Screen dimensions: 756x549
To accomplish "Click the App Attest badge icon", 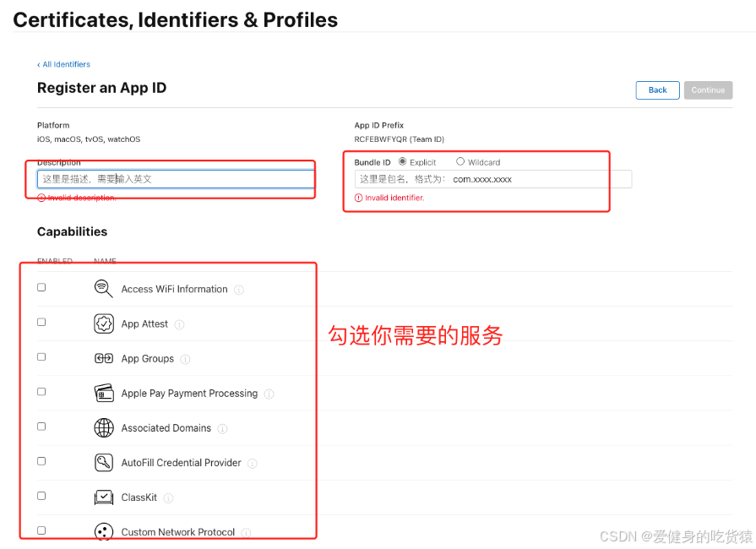I will pos(104,323).
